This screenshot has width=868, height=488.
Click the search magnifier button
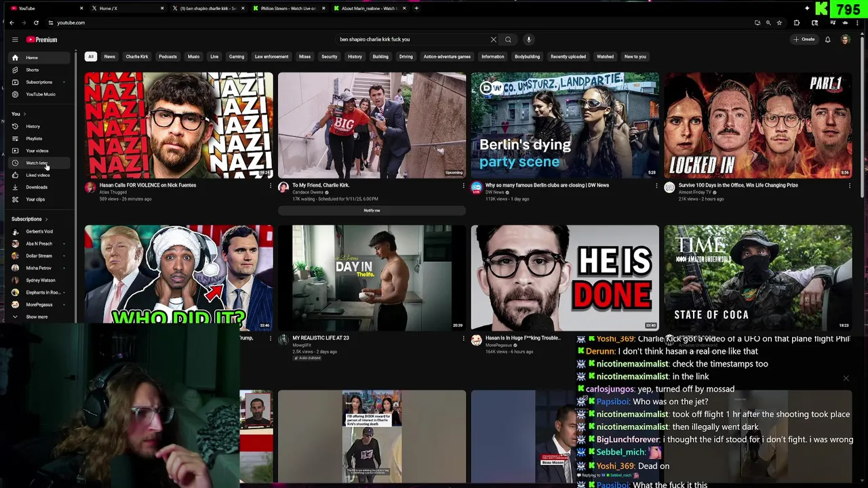(x=508, y=39)
